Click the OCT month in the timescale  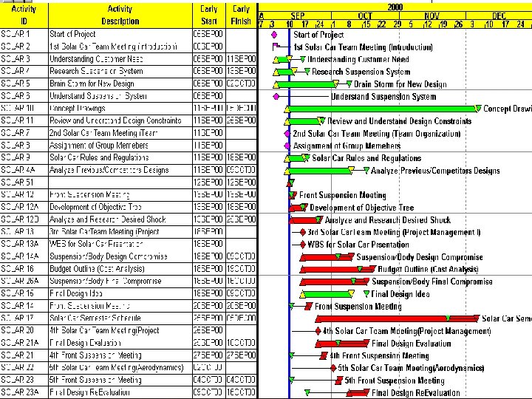click(x=365, y=16)
